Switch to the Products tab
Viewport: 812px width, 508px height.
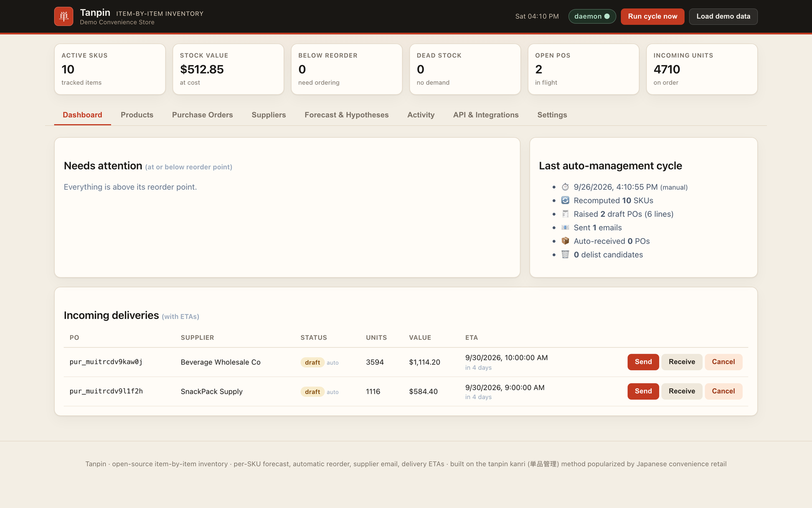tap(137, 115)
